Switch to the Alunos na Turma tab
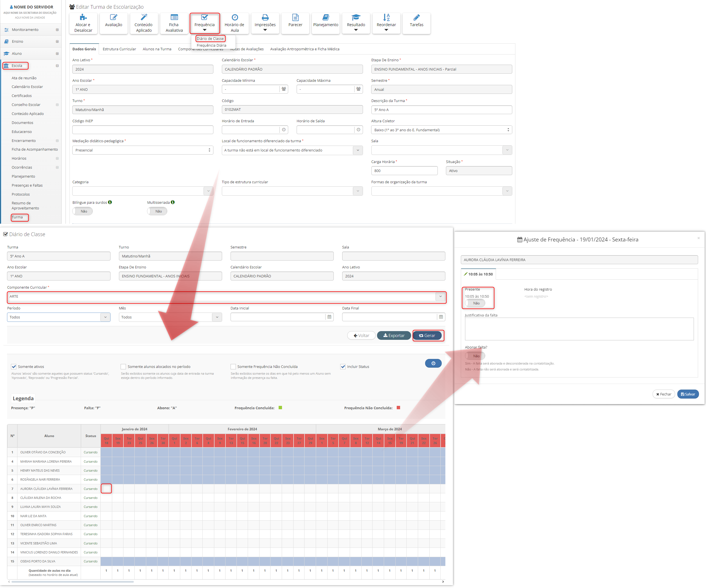The width and height of the screenshot is (706, 588). 157,49
